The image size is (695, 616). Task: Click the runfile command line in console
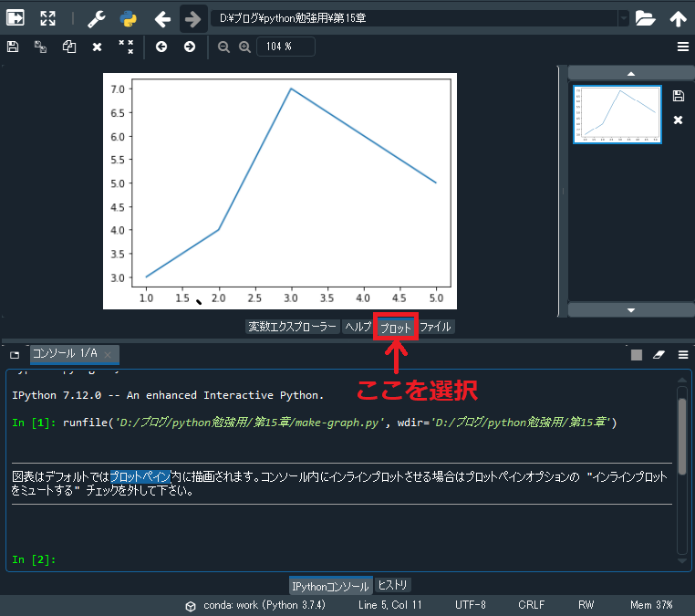click(x=315, y=423)
